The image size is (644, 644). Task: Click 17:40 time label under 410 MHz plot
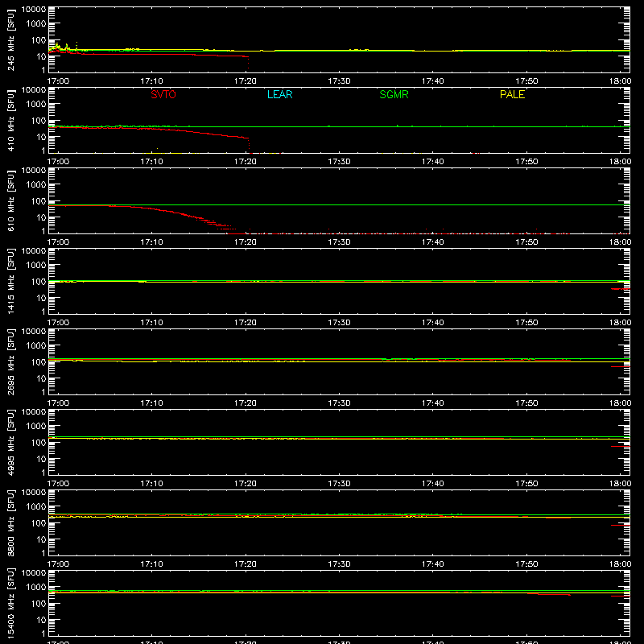[x=432, y=162]
